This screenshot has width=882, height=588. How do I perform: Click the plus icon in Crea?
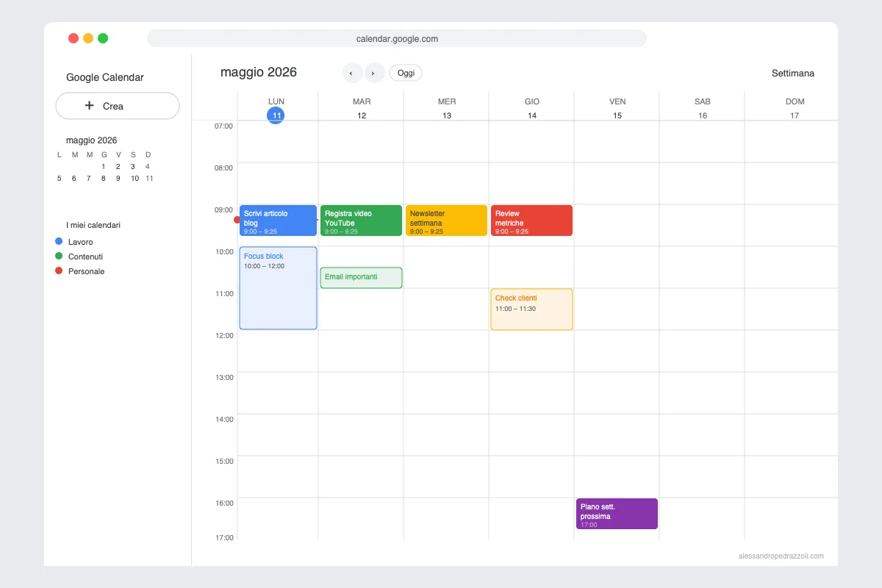90,106
